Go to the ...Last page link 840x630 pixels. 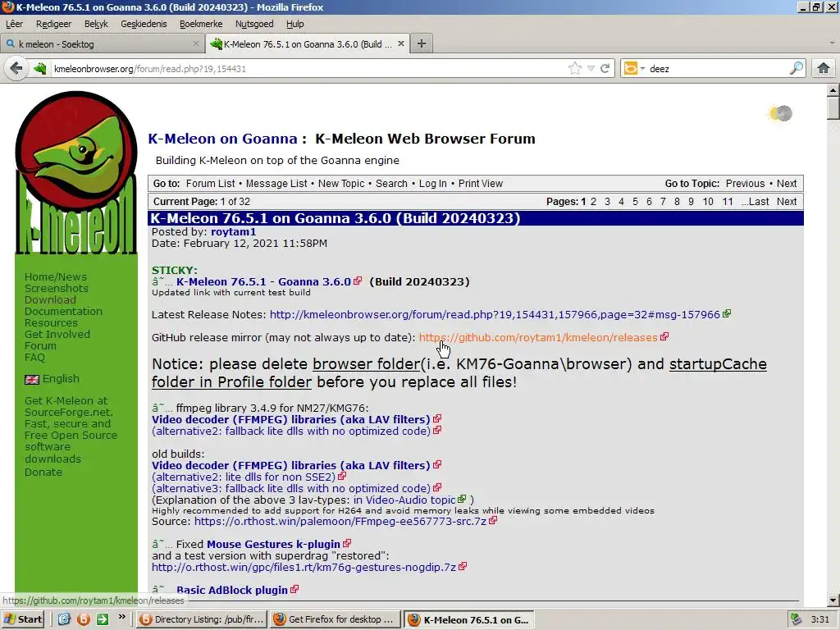(756, 202)
